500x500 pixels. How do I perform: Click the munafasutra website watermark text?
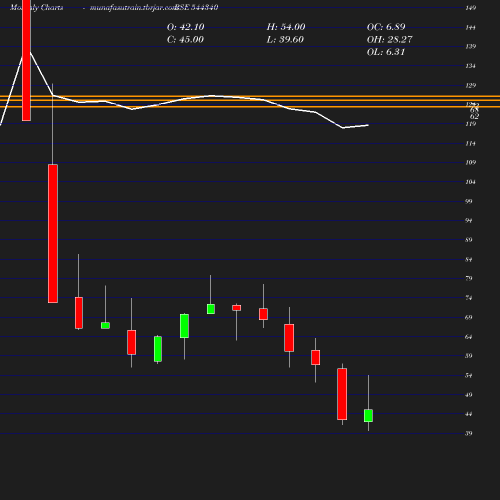[x=133, y=8]
